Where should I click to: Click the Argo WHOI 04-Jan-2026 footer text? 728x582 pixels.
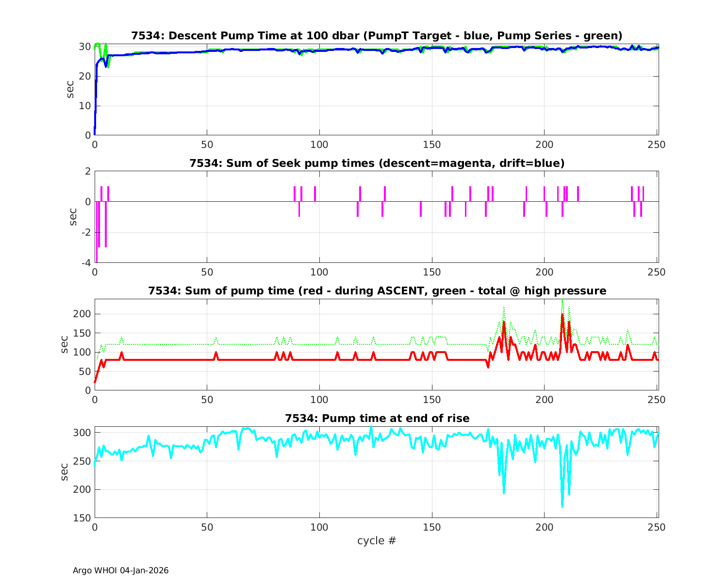(x=121, y=570)
